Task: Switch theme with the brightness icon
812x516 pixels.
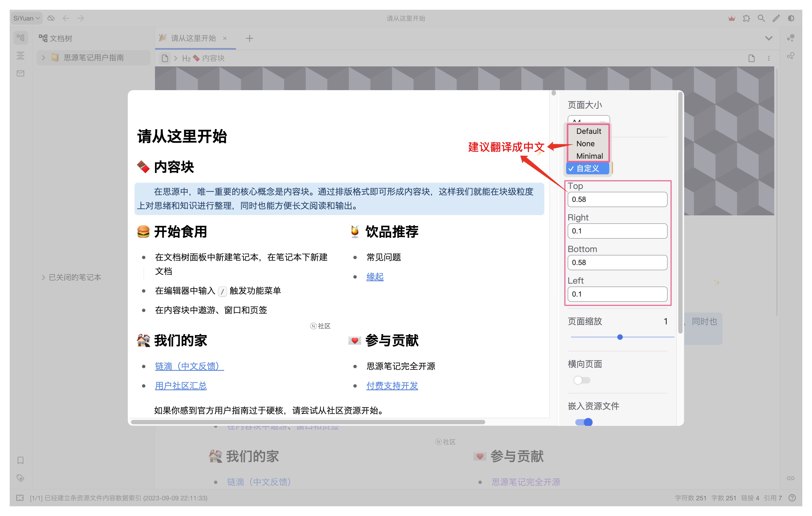Action: click(791, 18)
